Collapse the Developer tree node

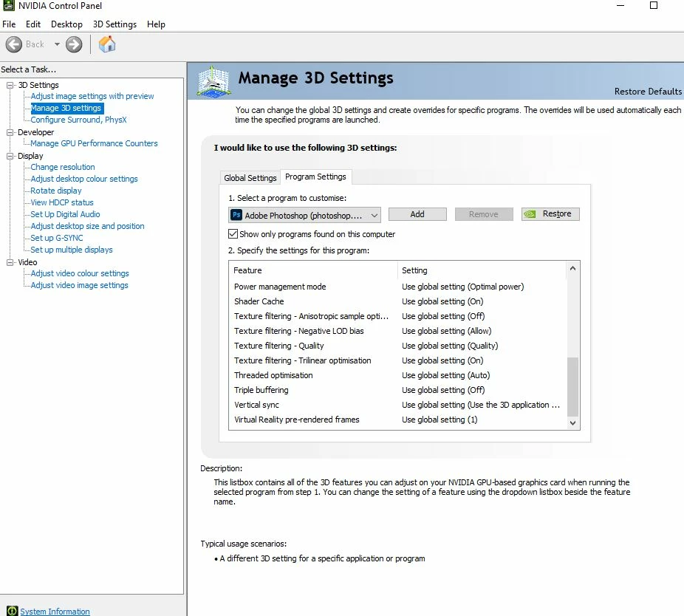click(10, 132)
